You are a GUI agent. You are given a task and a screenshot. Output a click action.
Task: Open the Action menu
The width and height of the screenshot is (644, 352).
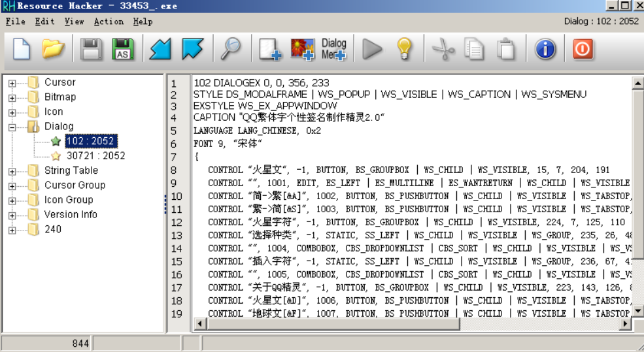(x=109, y=22)
